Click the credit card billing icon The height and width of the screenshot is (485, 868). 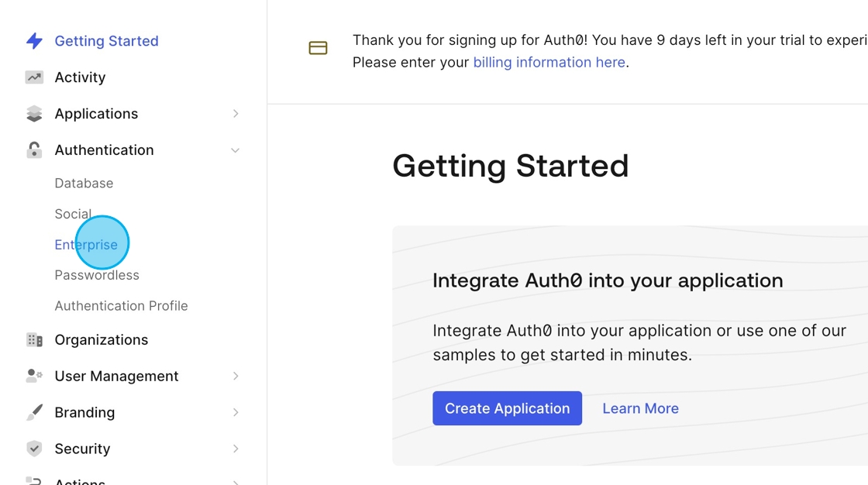[318, 48]
